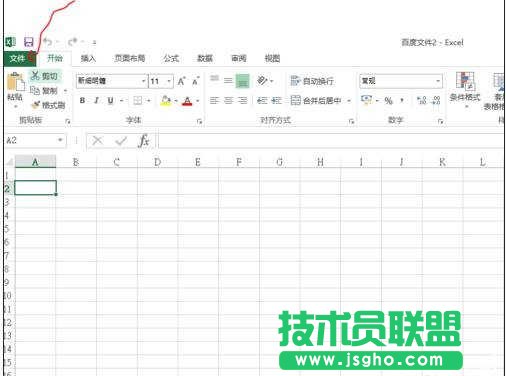Open the 视图 (View) tab

272,59
